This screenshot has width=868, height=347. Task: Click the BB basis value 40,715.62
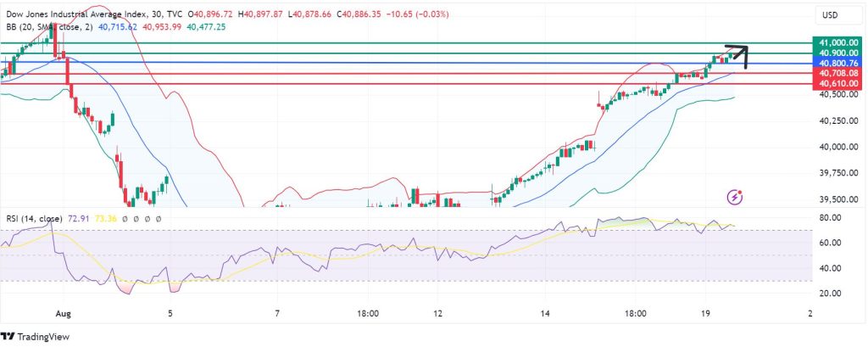tap(118, 26)
